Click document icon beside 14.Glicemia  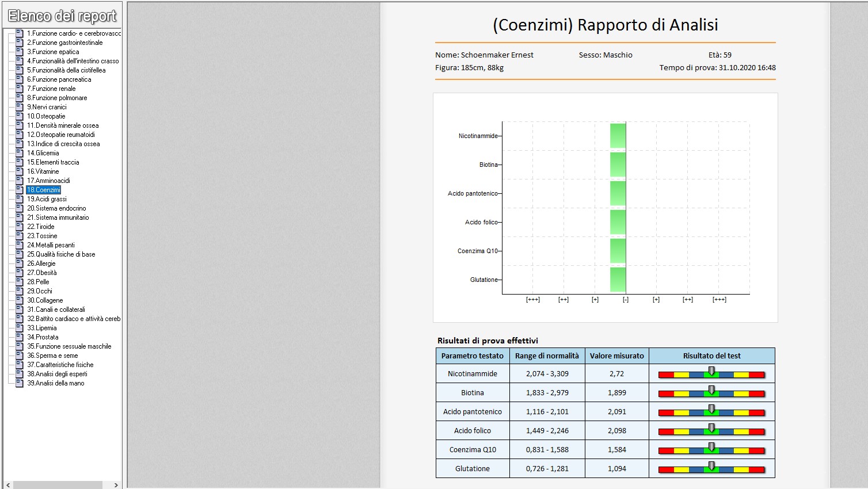point(20,153)
